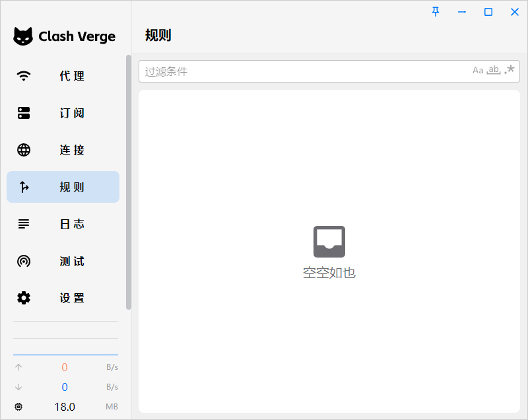Click inside the 过滤条件 filter field
The height and width of the screenshot is (420, 528).
(x=264, y=70)
